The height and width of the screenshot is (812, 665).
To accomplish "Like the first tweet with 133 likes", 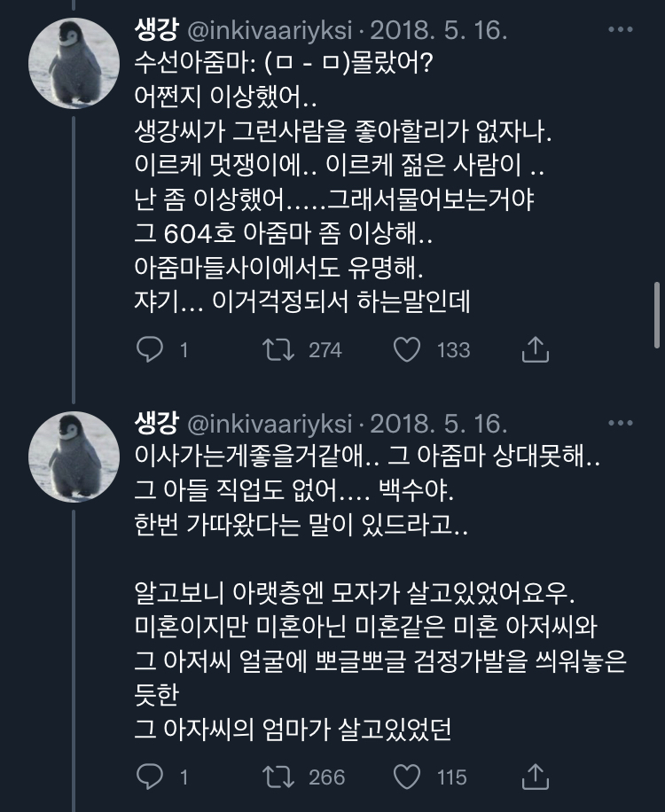I will tap(406, 350).
